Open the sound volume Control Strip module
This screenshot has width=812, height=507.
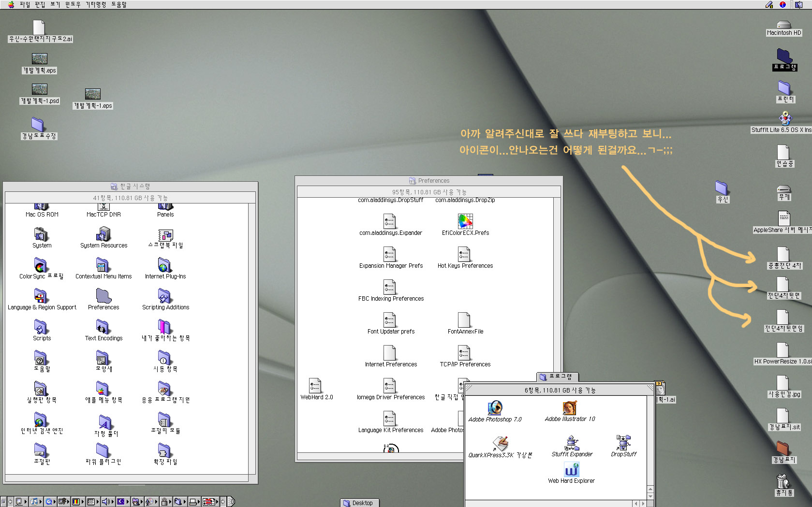[x=106, y=502]
